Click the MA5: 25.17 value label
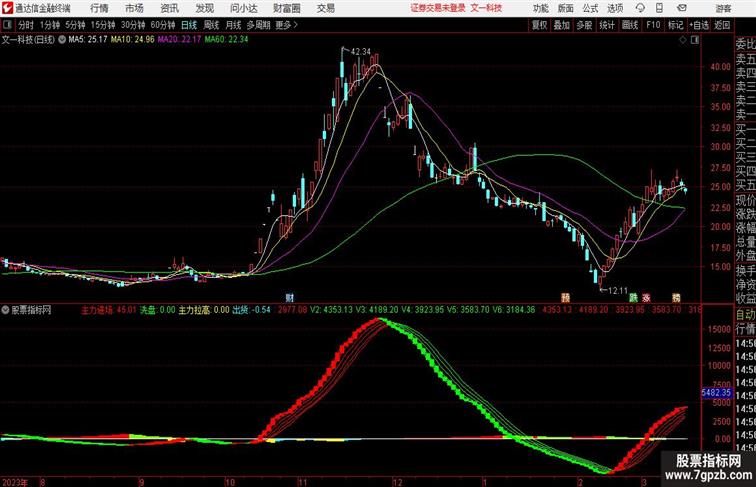The image size is (756, 487). 88,40
